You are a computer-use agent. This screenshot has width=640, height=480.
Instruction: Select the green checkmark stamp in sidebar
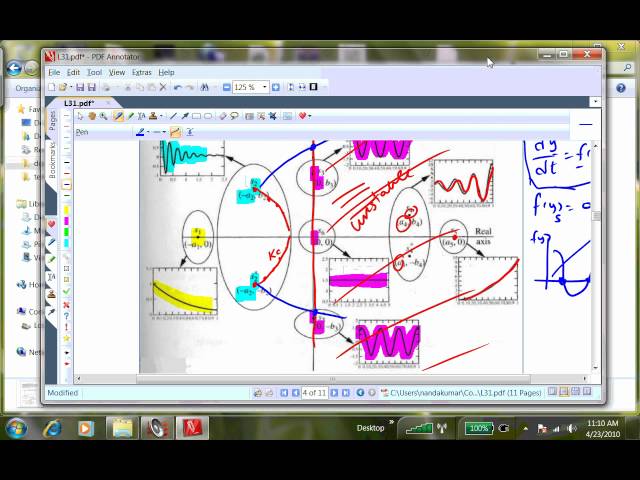click(66, 291)
